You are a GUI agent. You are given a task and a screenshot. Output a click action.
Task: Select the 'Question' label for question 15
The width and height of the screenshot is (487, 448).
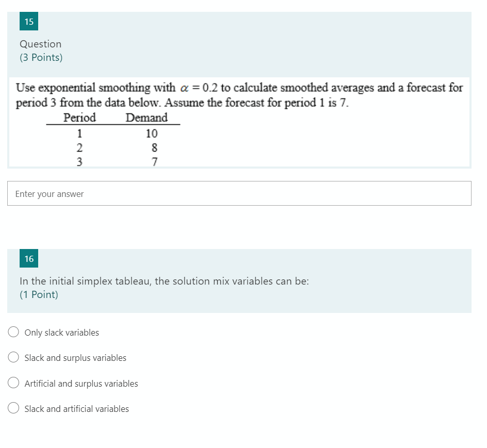tap(40, 44)
